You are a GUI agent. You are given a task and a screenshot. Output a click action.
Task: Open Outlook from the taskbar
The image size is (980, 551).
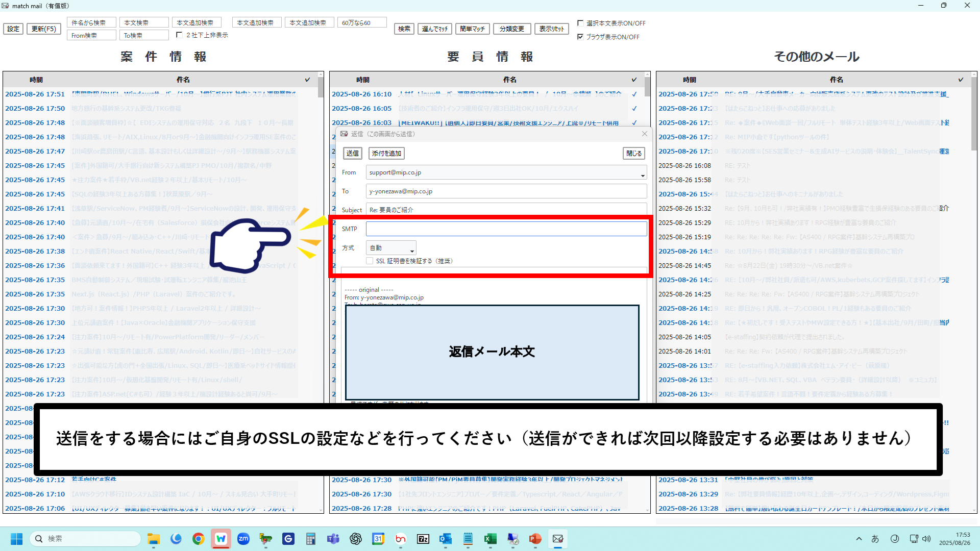pyautogui.click(x=446, y=539)
